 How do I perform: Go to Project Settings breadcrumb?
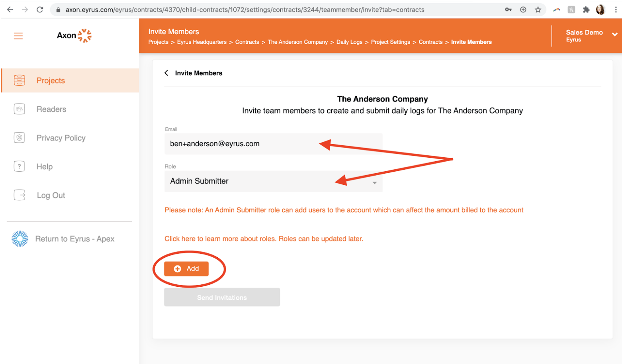click(390, 42)
